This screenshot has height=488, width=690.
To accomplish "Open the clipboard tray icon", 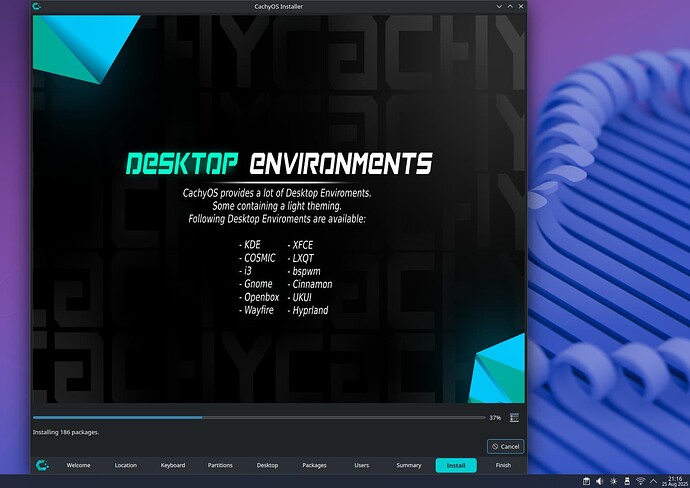I will click(586, 481).
